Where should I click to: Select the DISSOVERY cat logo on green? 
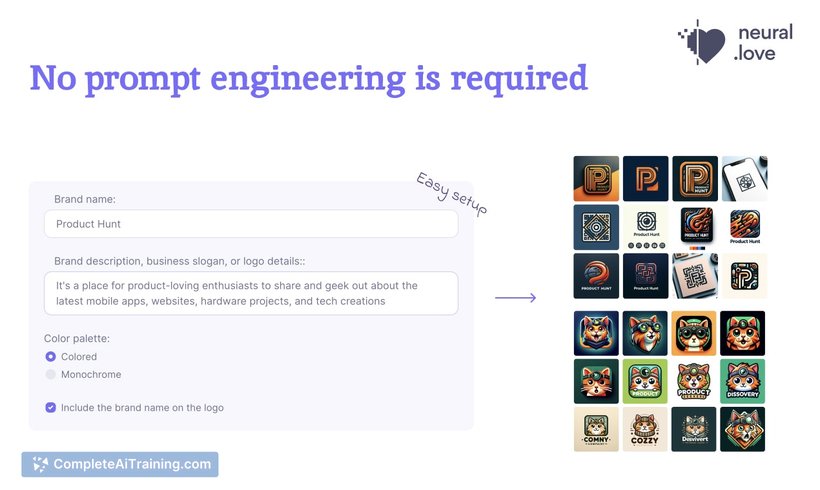[743, 381]
